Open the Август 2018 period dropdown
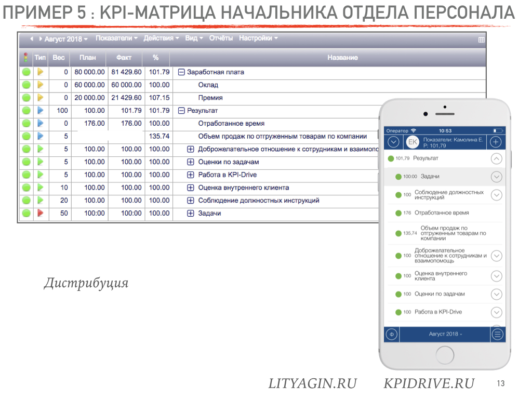Screen dimensions: 532x399 66,39
